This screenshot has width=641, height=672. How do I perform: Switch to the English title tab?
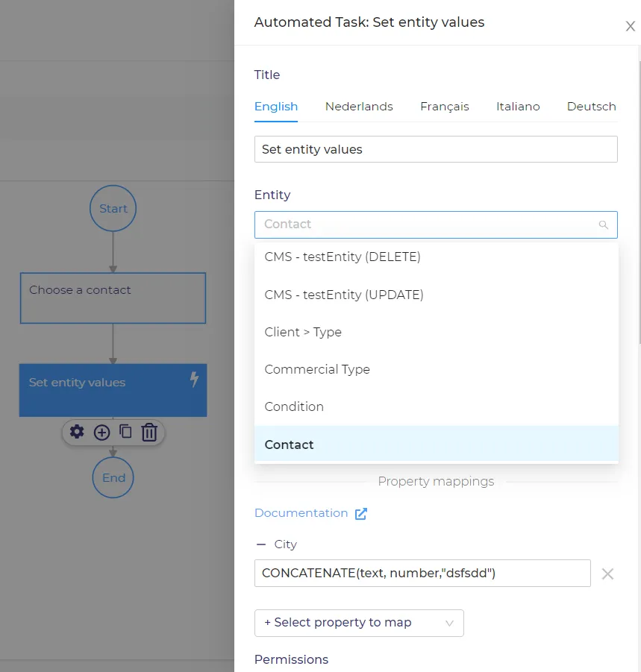click(275, 107)
